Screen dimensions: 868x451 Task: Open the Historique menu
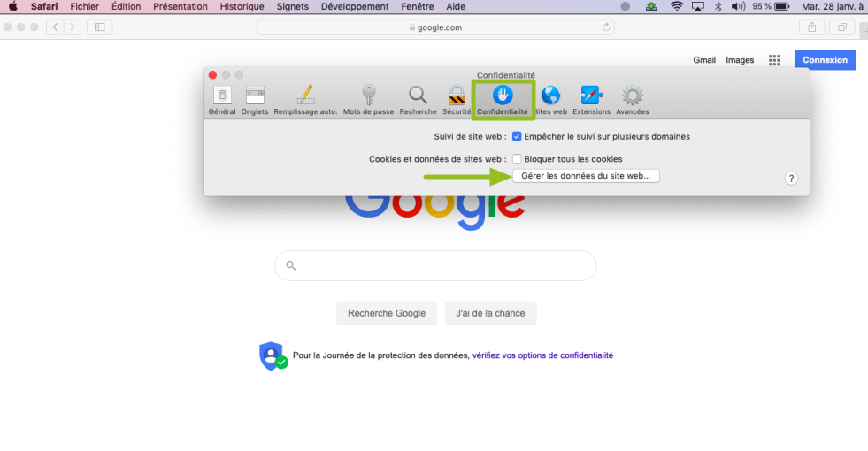tap(242, 7)
